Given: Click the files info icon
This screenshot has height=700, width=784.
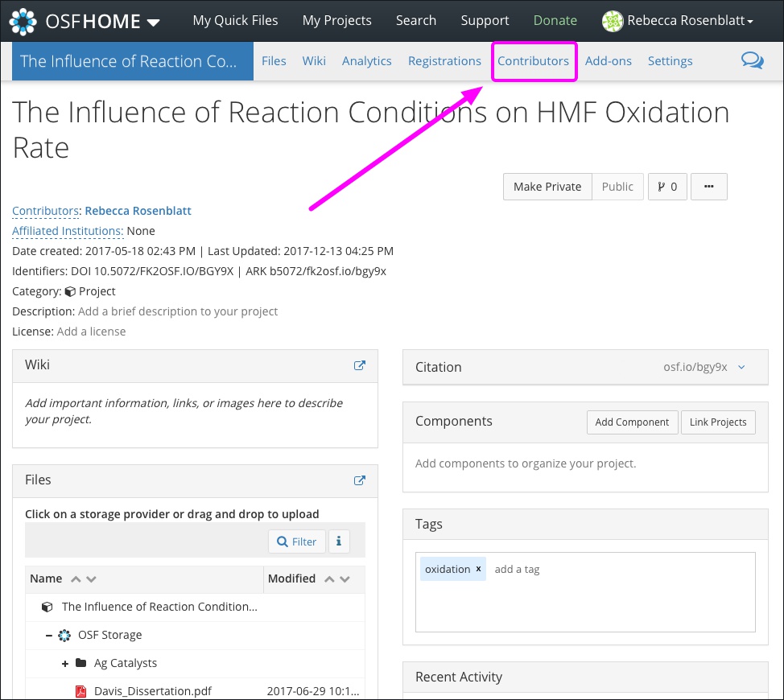Looking at the screenshot, I should coord(339,541).
